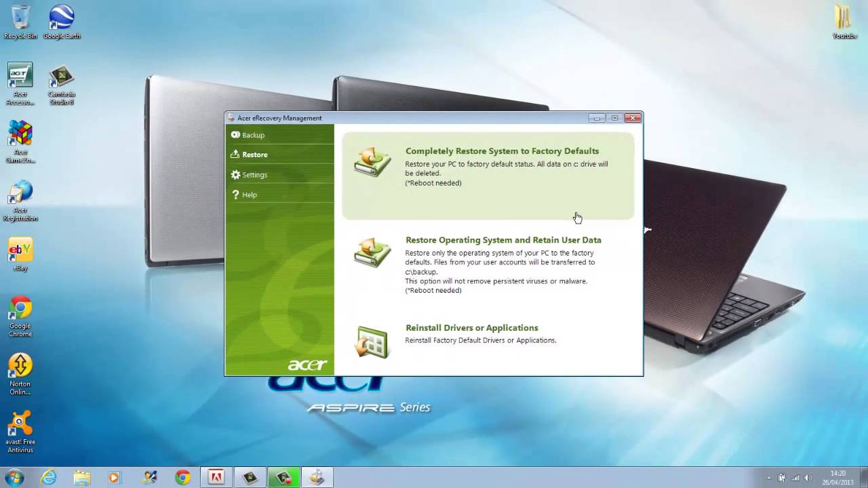Switch to Camtasia Studio taskbar button
Viewport: 868px width, 488px height.
pyautogui.click(x=250, y=478)
